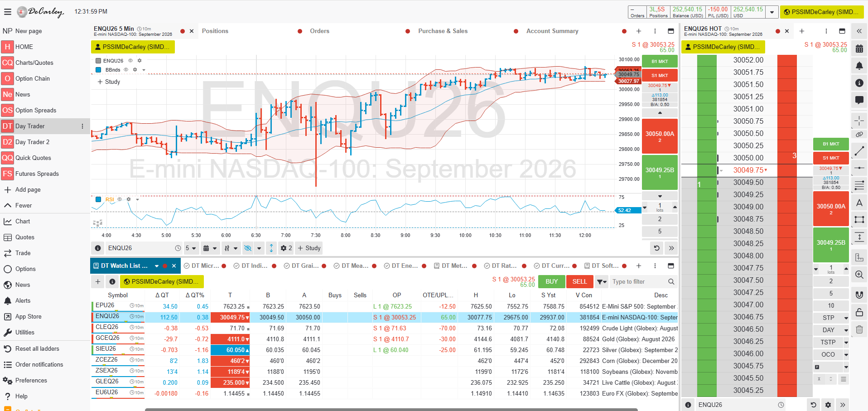Viewport: 868px width, 411px height.
Task: Click the green BUY button in watch list
Action: pos(552,281)
